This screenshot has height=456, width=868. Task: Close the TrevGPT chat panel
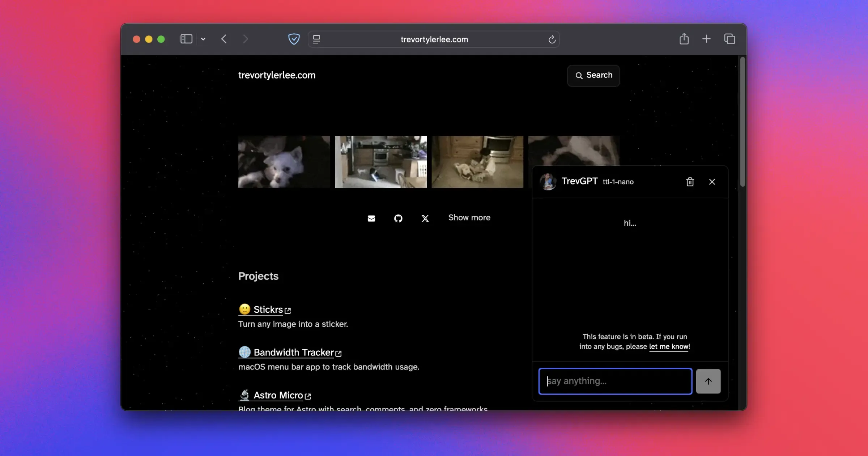(x=712, y=182)
